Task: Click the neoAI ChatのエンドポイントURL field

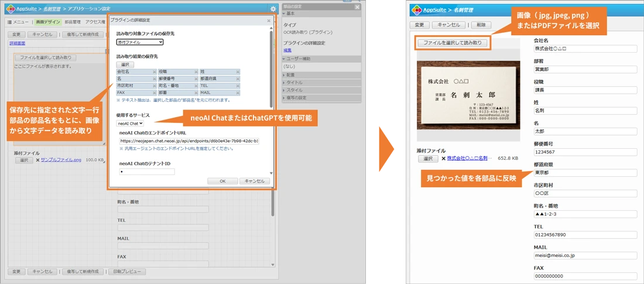Action: click(x=189, y=141)
